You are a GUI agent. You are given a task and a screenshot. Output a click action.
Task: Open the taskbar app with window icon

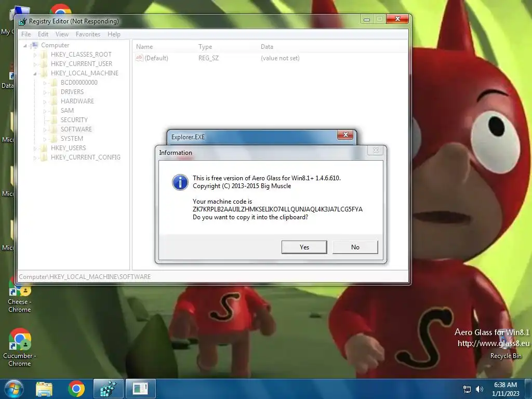click(140, 389)
